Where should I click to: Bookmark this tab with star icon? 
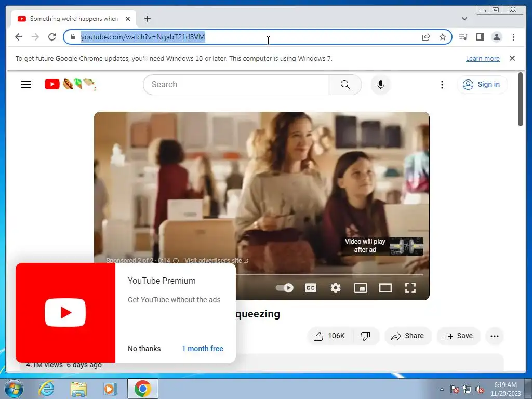coord(443,37)
